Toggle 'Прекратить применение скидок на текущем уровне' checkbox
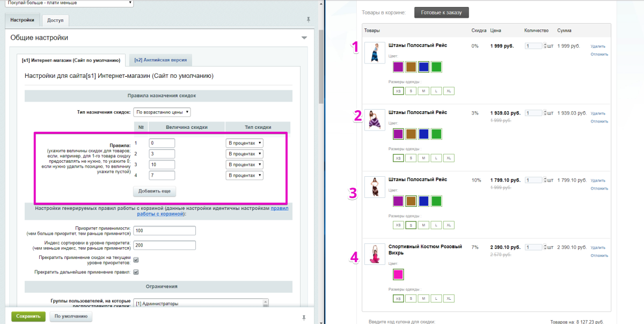Screen dimensions: 644x324 tap(136, 260)
